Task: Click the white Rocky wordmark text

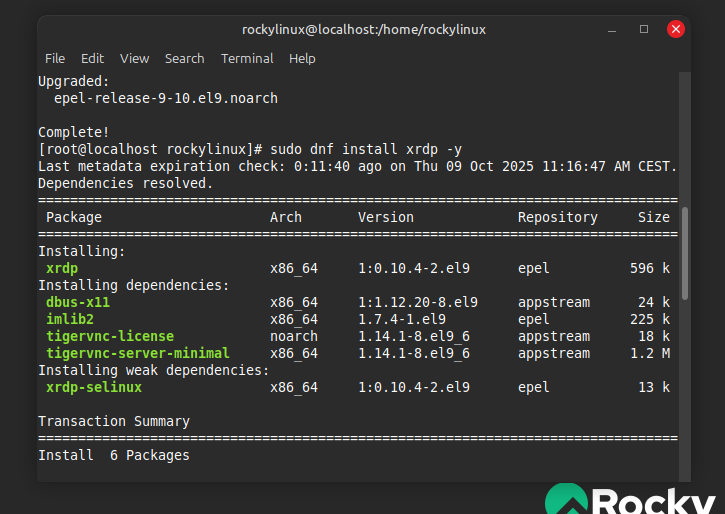Action: (x=655, y=500)
